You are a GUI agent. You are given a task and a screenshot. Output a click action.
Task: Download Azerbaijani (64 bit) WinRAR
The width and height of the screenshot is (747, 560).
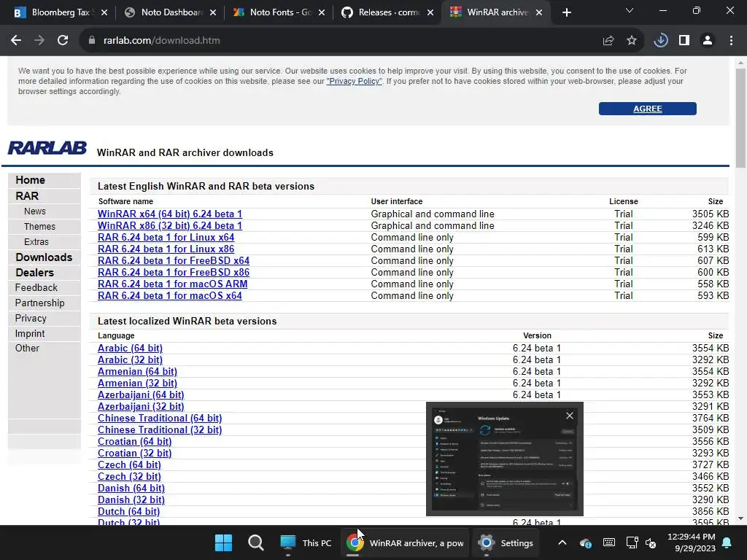(141, 394)
